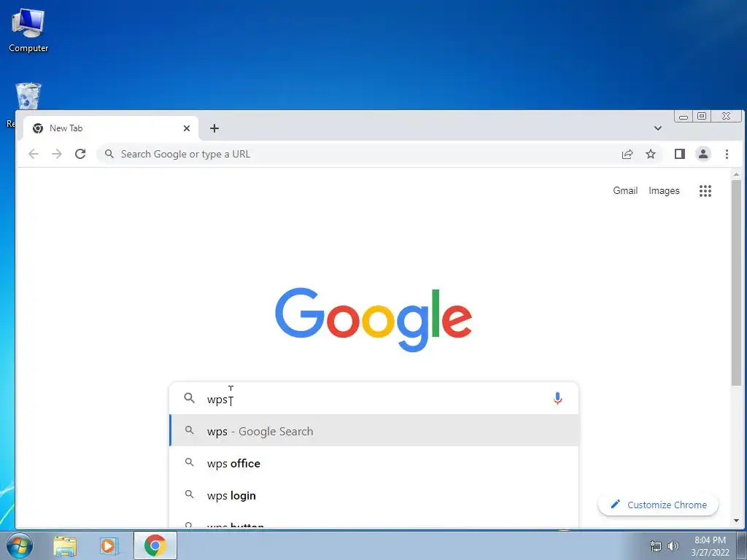Launch Windows Media Player from taskbar
747x560 pixels.
(x=109, y=546)
